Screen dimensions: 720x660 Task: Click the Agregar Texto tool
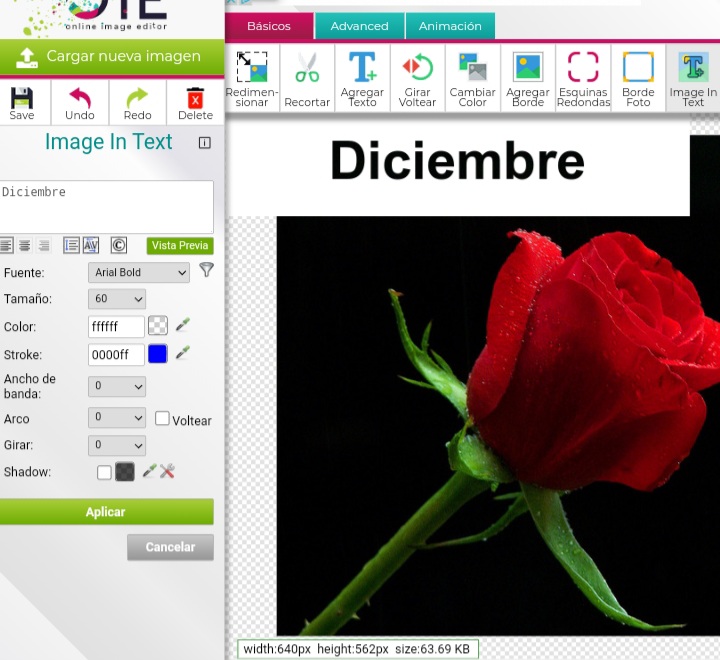[362, 79]
